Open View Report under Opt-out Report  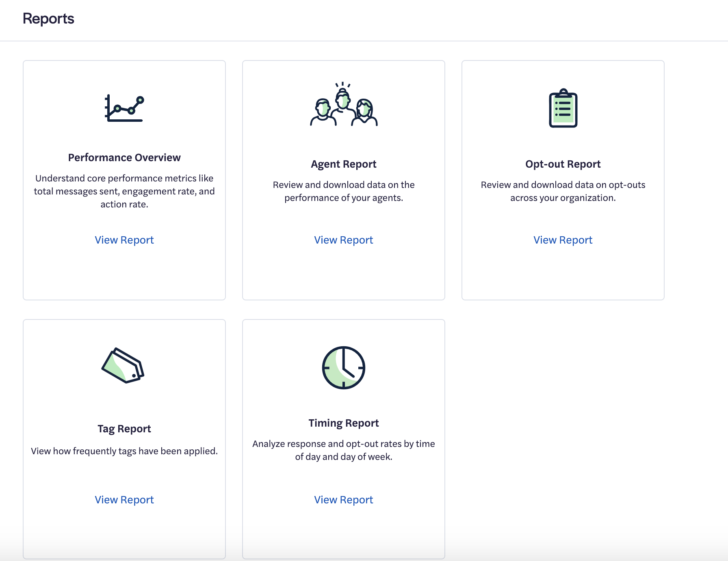(x=563, y=240)
